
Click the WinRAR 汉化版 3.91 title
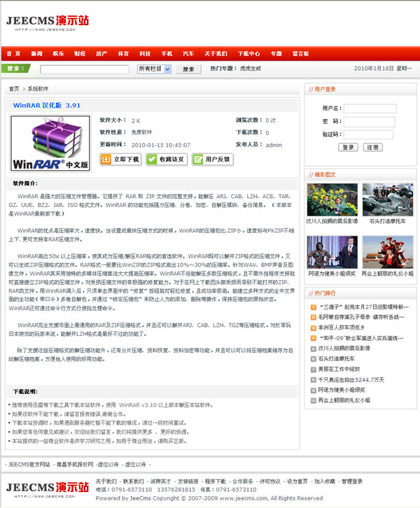[47, 105]
